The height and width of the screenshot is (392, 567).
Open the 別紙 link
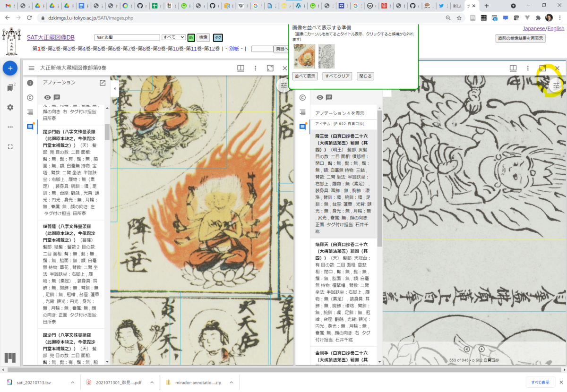tap(234, 49)
